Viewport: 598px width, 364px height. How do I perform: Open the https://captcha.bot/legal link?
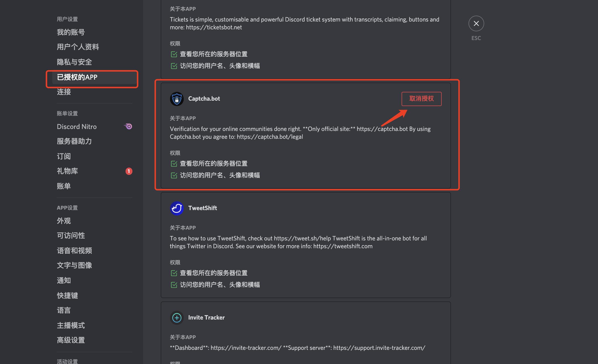tap(270, 137)
